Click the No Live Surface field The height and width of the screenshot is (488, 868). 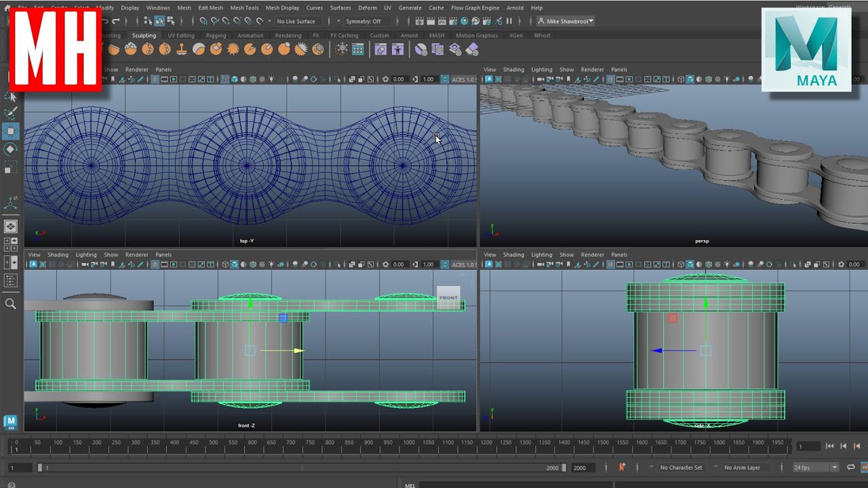pyautogui.click(x=296, y=21)
